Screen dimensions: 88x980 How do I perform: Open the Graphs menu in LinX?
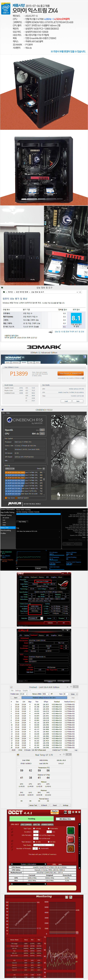coord(25,691)
